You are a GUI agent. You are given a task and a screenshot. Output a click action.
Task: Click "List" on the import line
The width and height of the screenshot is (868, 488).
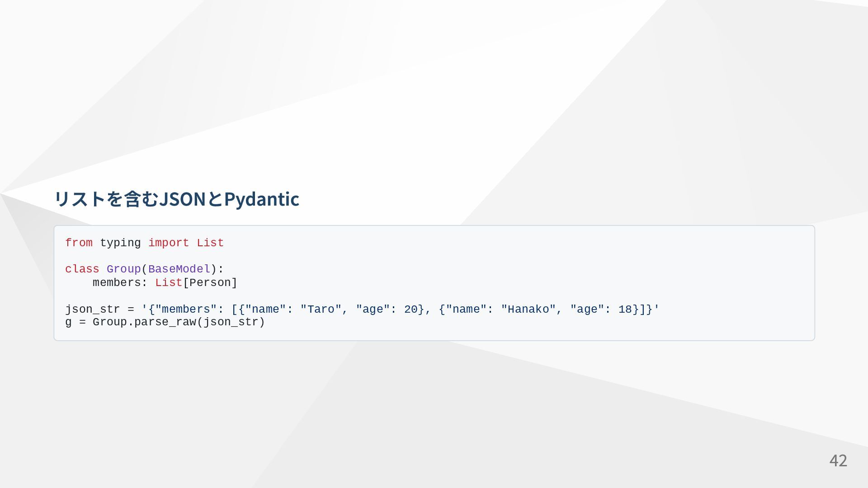(210, 243)
